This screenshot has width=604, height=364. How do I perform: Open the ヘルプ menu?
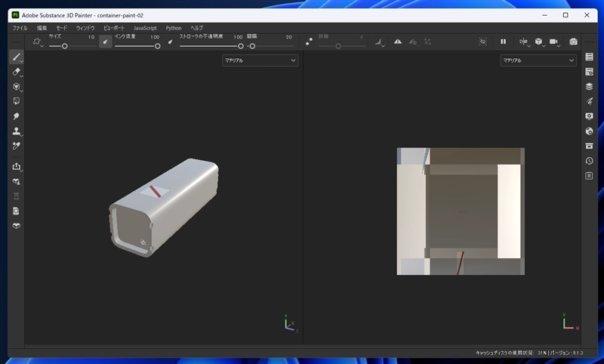(x=196, y=28)
